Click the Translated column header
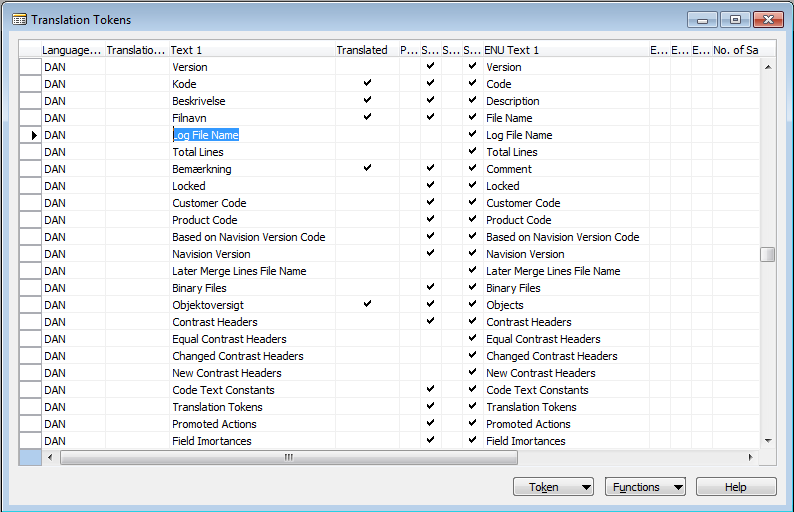The width and height of the screenshot is (794, 512). 362,50
